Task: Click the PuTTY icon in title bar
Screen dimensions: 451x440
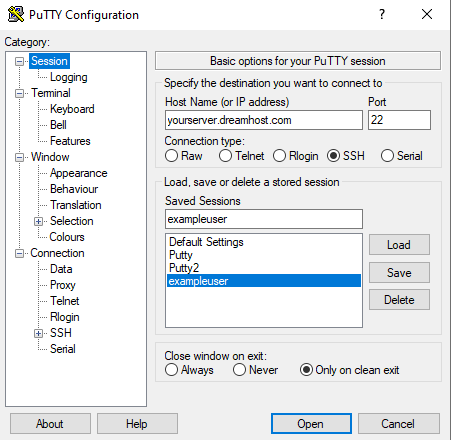Action: coord(16,14)
